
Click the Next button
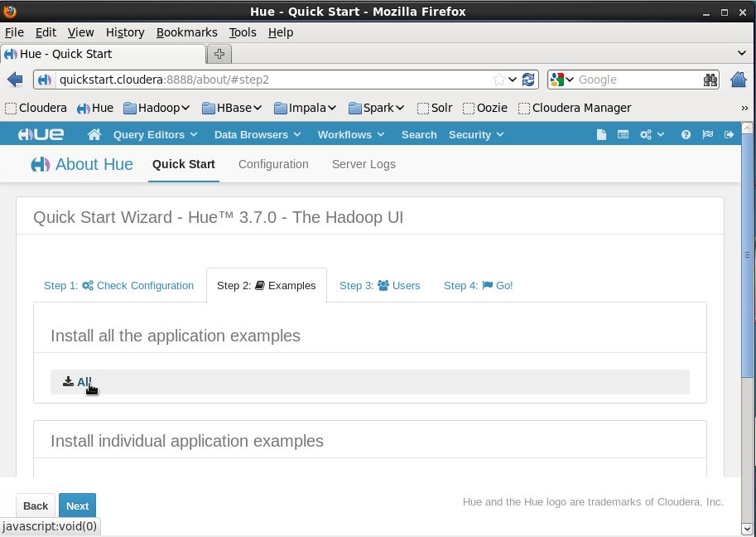tap(77, 506)
